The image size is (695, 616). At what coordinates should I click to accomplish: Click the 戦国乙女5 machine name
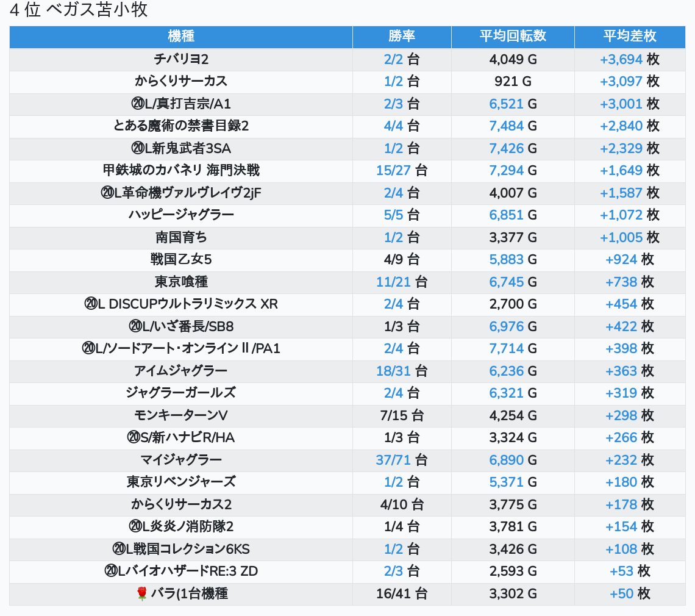pos(181,259)
